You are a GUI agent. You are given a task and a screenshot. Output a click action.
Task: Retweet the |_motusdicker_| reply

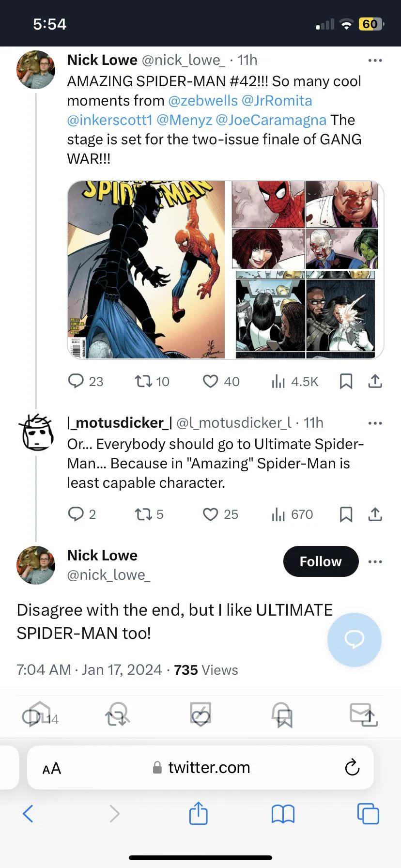tap(143, 514)
